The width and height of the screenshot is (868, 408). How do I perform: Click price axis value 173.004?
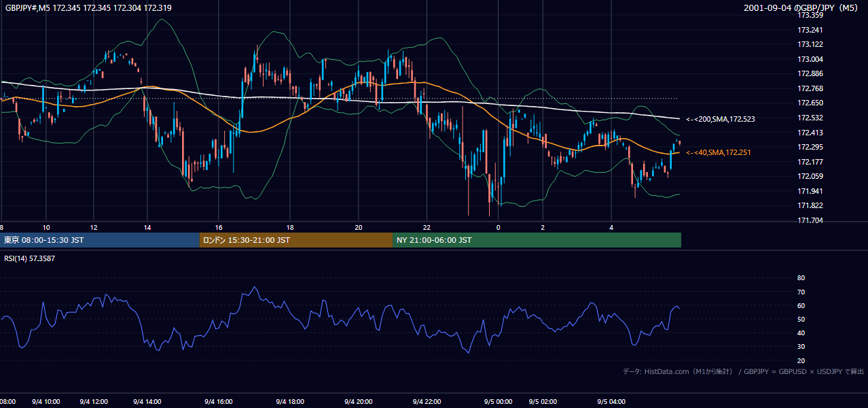pyautogui.click(x=810, y=59)
